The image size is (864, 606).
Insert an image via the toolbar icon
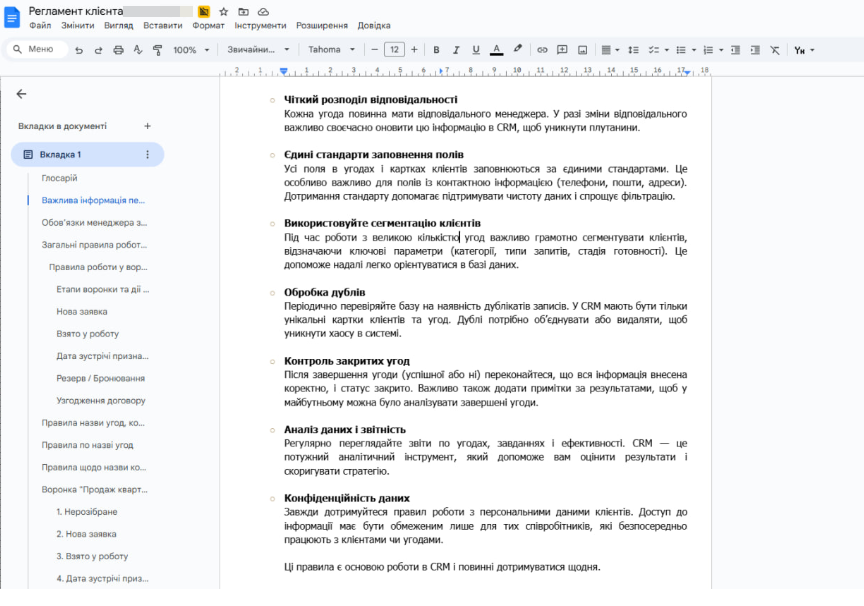click(582, 48)
